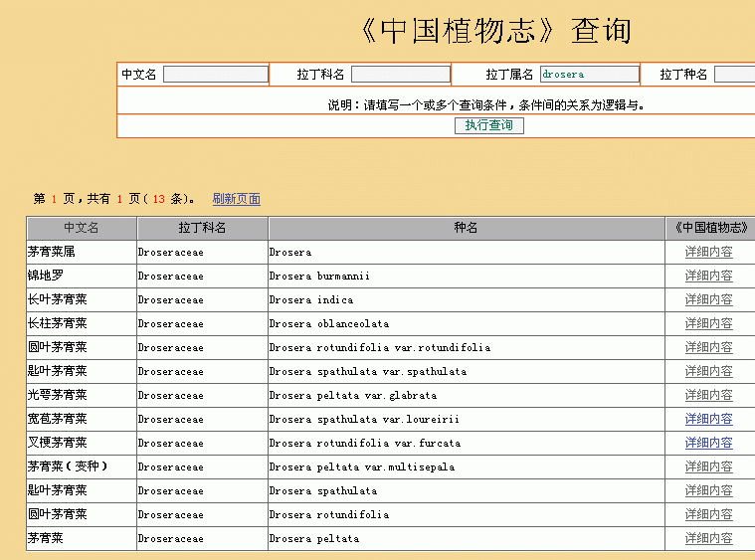Viewport: 755px width, 560px height.
Task: Open 详细内容 for Drosera peltata var.multisepala
Action: click(x=708, y=467)
